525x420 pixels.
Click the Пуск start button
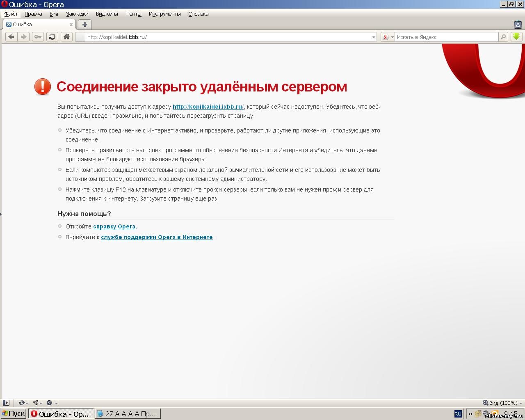click(13, 413)
